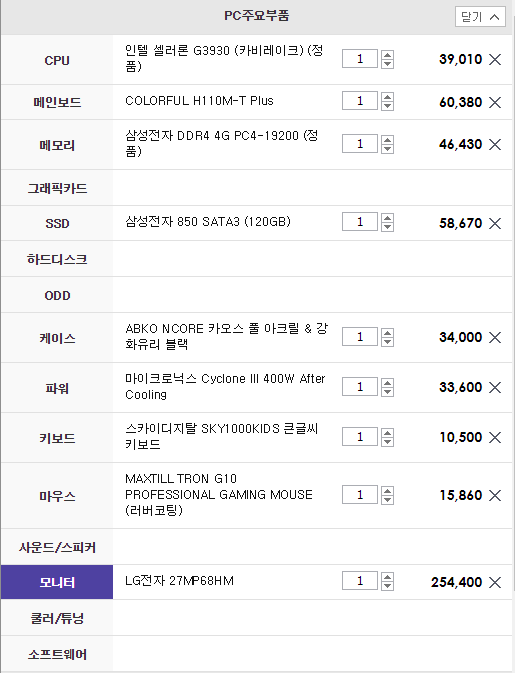Screen dimensions: 515x673
Task: Delete the COLORFUL H110M-T Plus motherboard row
Action: 495,102
